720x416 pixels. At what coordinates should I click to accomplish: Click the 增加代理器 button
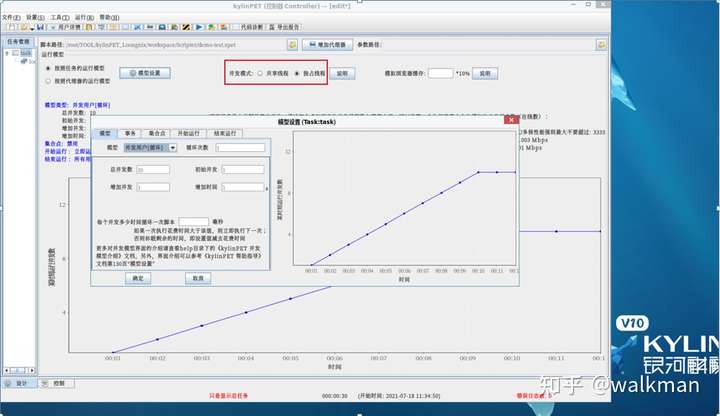(x=327, y=45)
